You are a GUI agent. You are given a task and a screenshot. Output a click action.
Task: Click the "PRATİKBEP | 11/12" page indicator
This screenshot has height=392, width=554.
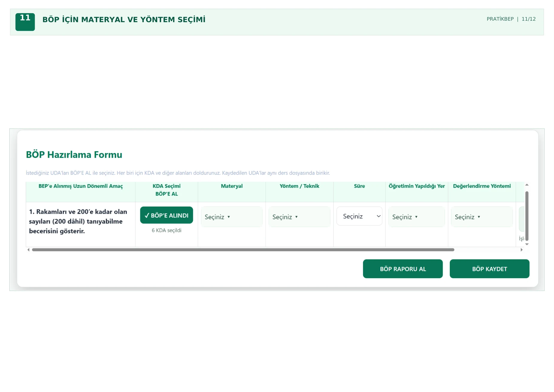point(511,19)
